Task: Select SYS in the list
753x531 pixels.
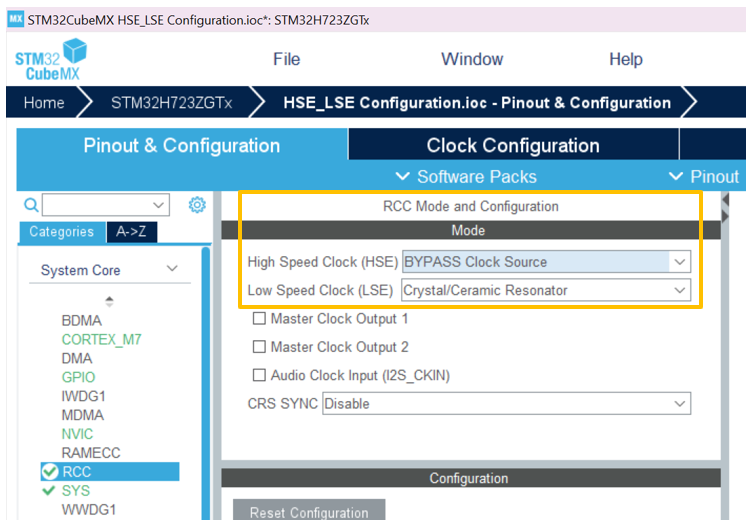Action: [75, 490]
